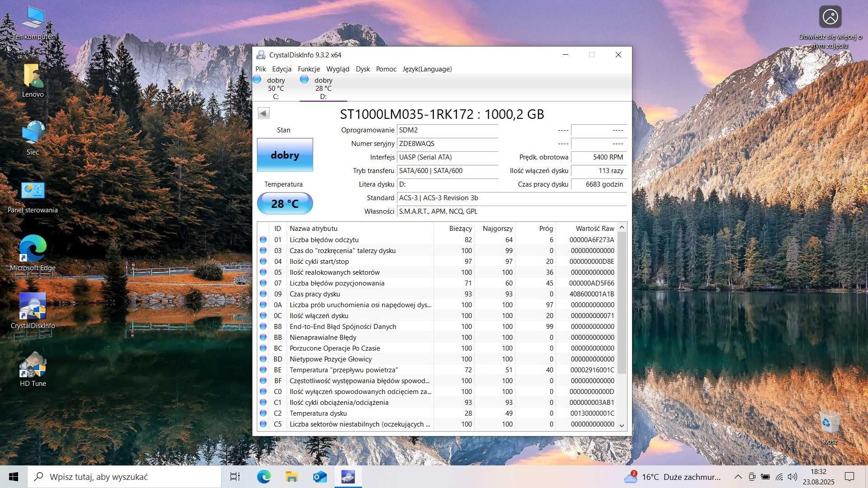Click the '113 razy' power-on count field
The height and width of the screenshot is (488, 868).
pyautogui.click(x=599, y=171)
